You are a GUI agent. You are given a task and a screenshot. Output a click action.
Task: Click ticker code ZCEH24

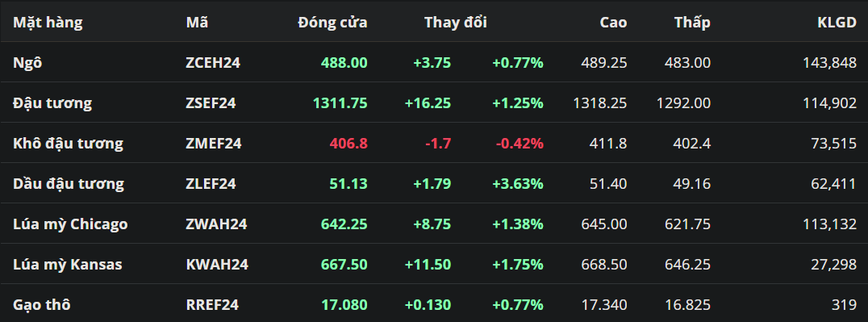pos(213,63)
